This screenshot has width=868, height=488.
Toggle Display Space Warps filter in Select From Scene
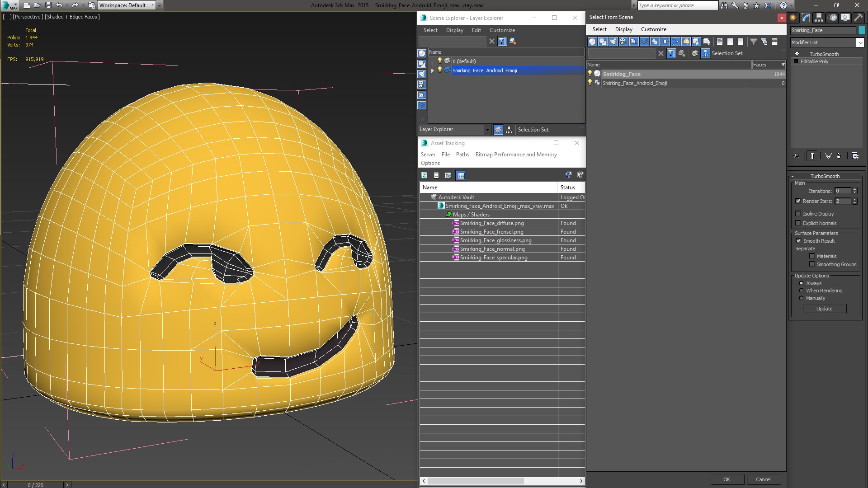pyautogui.click(x=644, y=42)
